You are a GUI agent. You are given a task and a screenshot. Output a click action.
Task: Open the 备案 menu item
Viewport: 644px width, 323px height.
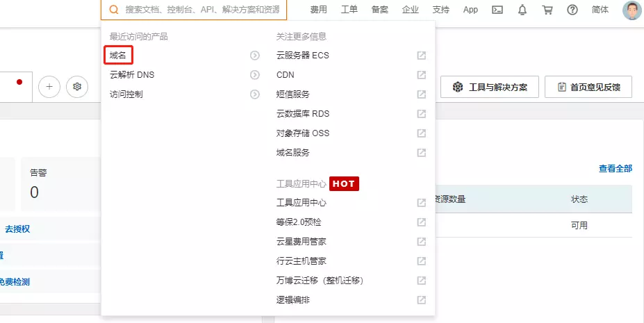click(x=380, y=10)
